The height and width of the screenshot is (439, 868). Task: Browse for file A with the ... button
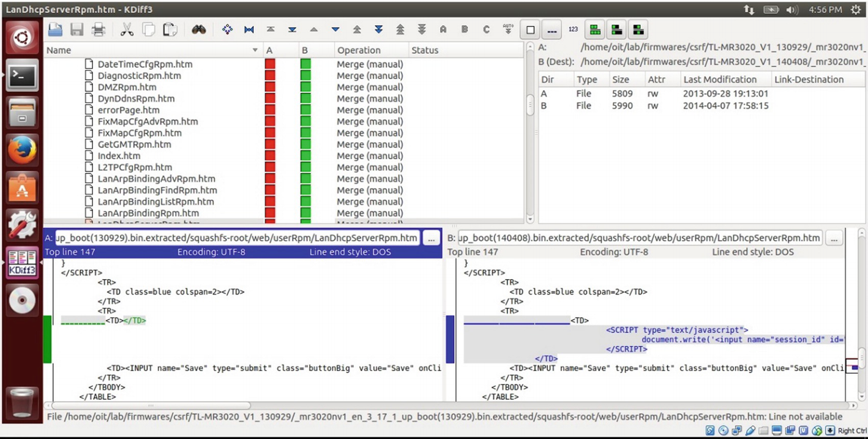point(432,238)
